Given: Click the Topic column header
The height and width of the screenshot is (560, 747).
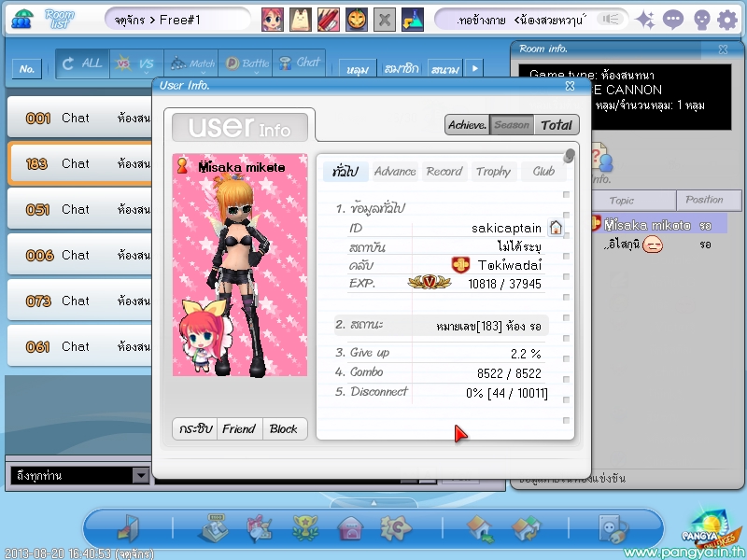Looking at the screenshot, I should coord(633,201).
